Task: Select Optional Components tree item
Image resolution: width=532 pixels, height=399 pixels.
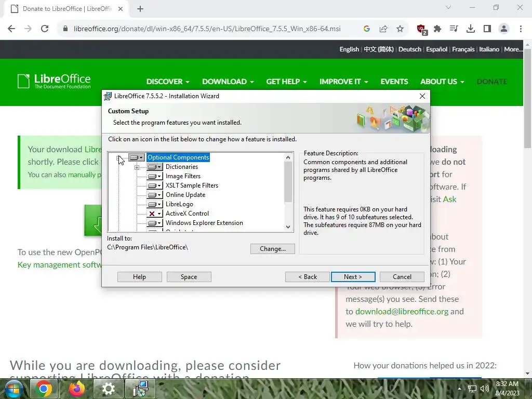Action: coord(178,157)
